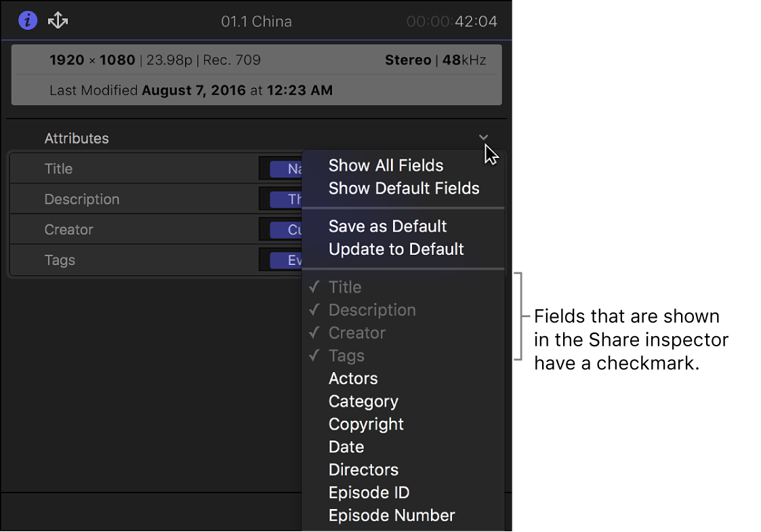Open the Info inspector

tap(27, 20)
